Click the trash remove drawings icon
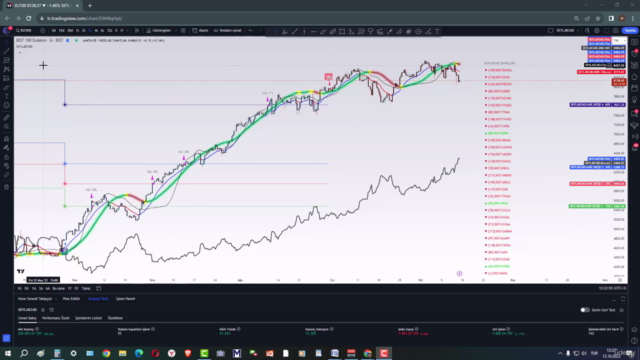The image size is (640, 360). pyautogui.click(x=6, y=187)
